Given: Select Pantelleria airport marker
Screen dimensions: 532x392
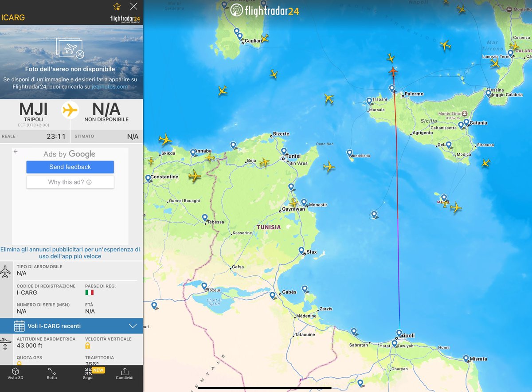Looking at the screenshot, I should (x=350, y=153).
